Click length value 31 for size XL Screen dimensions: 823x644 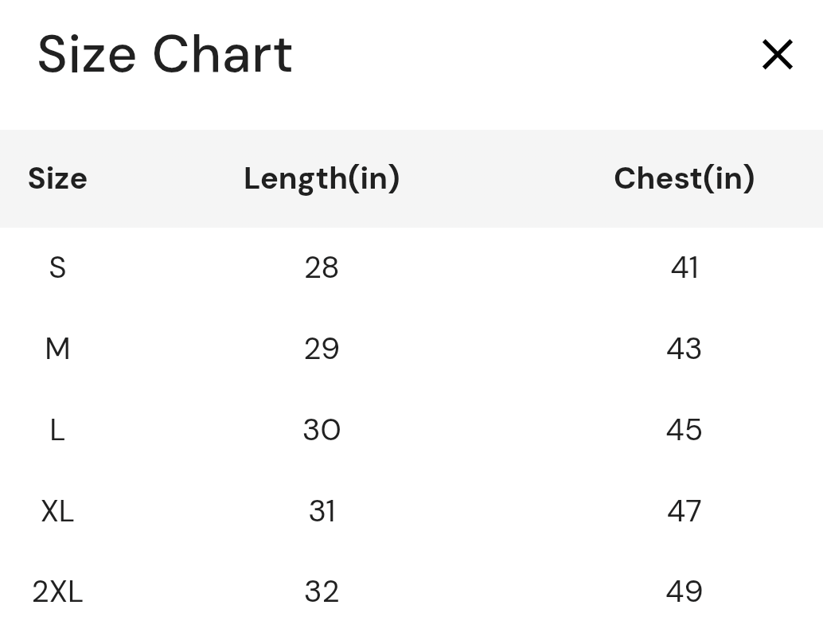tap(322, 511)
